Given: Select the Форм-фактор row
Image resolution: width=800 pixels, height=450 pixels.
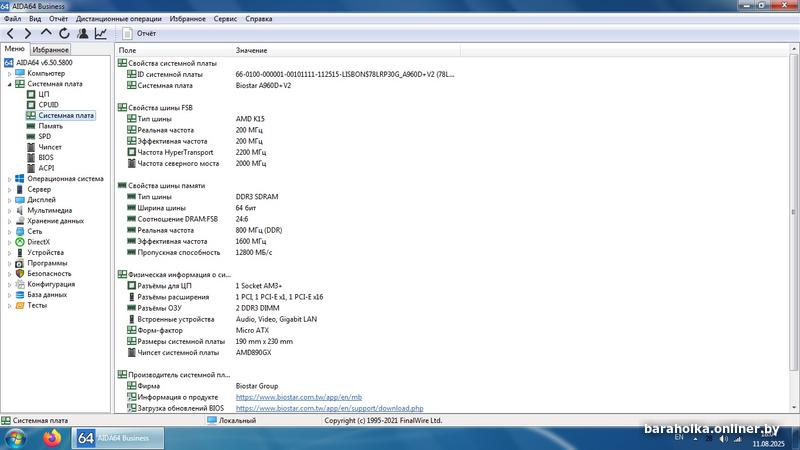Looking at the screenshot, I should [x=198, y=331].
